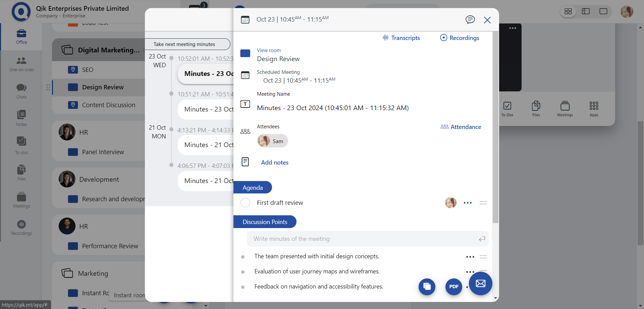The height and width of the screenshot is (309, 644).
Task: Submit minutes with the enter arrow icon
Action: click(482, 239)
